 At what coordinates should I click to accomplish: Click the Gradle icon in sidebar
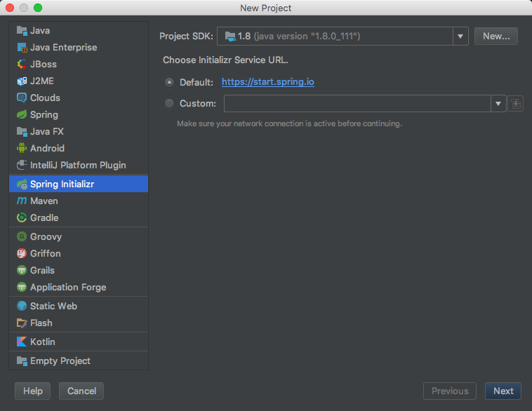(x=22, y=217)
